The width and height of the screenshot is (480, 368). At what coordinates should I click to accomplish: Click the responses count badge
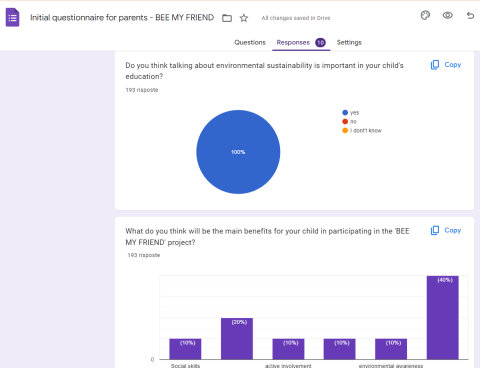click(320, 43)
